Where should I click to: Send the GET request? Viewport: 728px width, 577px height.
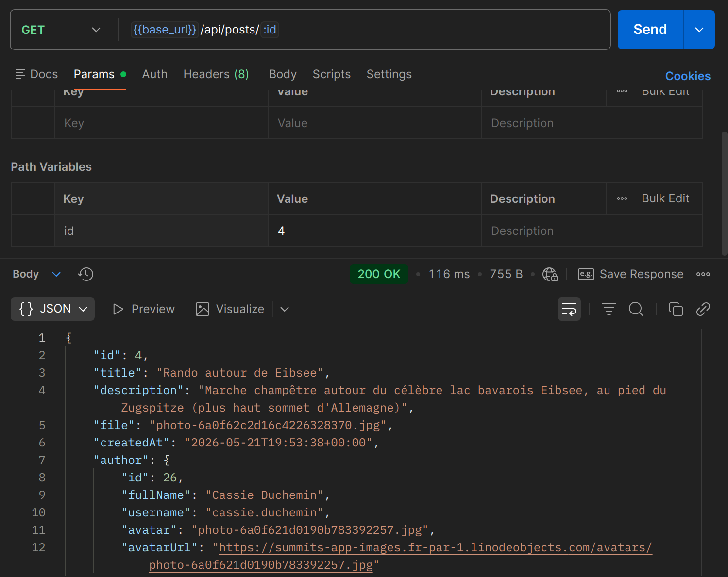[650, 30]
